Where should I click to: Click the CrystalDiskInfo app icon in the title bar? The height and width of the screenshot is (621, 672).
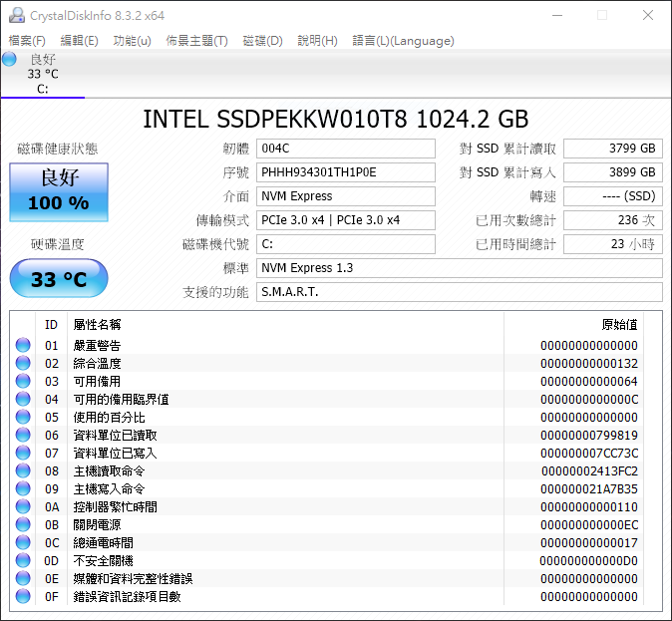point(17,15)
